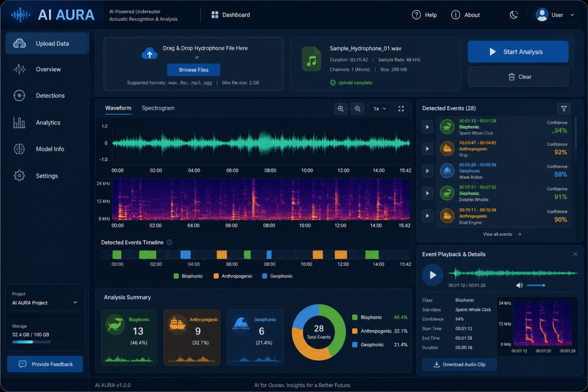Expand the AI AURA Project dropdown
Screen dimensions: 588x392
(x=45, y=303)
